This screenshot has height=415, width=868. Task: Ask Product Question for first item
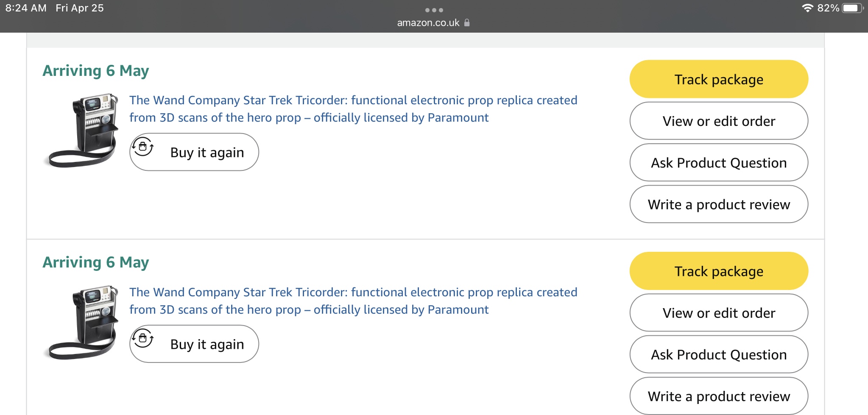tap(719, 162)
